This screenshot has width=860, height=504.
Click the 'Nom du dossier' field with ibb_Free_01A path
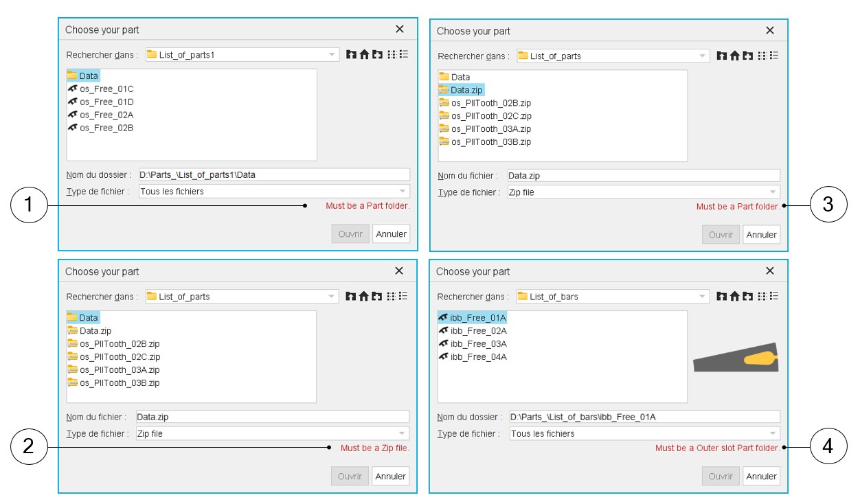(x=644, y=417)
